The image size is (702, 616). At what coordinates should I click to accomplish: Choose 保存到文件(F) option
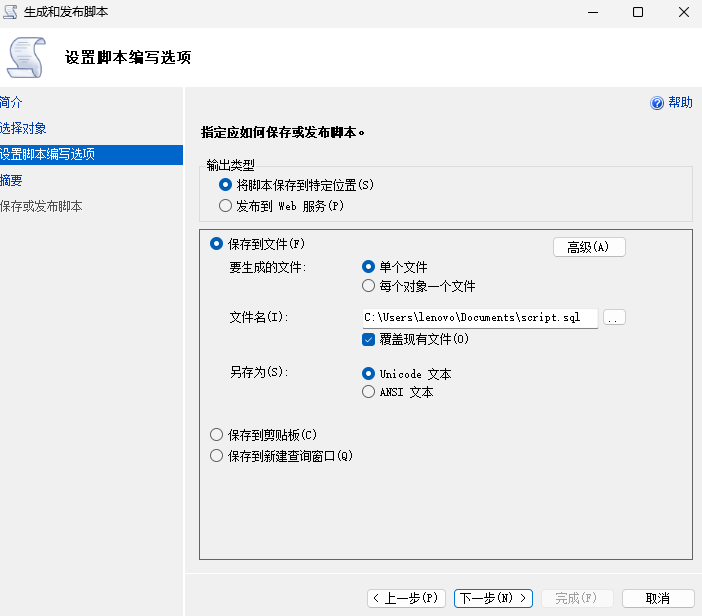(216, 244)
